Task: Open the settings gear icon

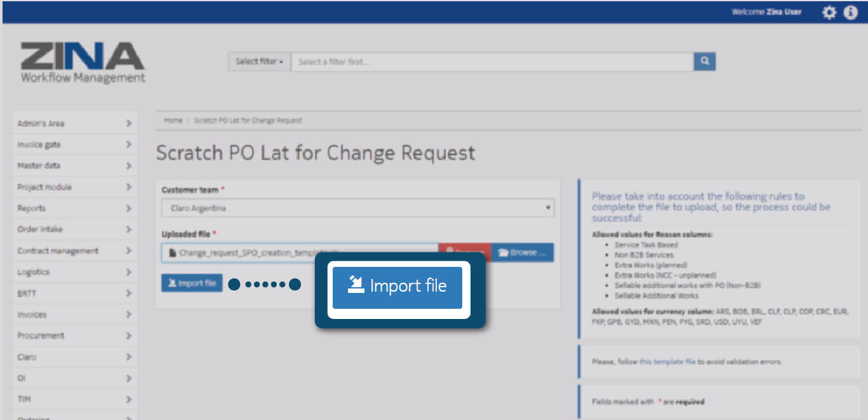Action: tap(829, 12)
